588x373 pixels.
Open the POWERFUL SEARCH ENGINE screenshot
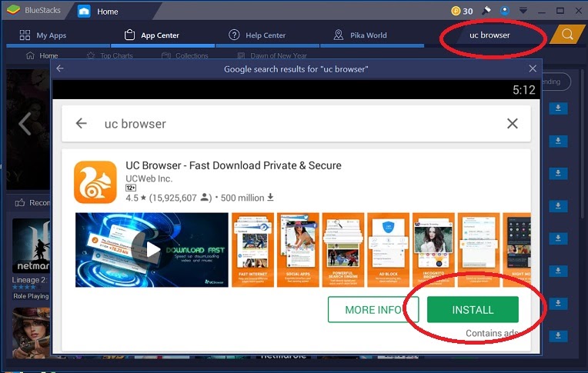(343, 250)
